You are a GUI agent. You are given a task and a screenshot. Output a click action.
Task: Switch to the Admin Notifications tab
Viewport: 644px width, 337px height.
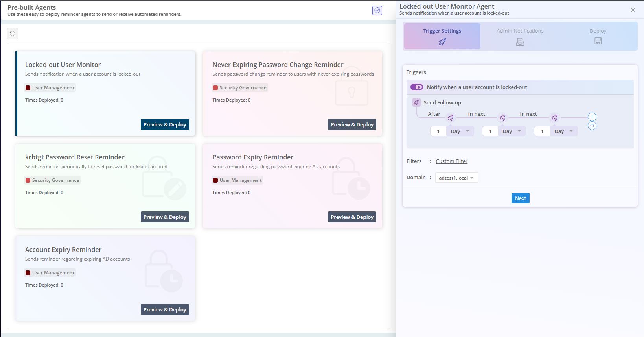520,36
